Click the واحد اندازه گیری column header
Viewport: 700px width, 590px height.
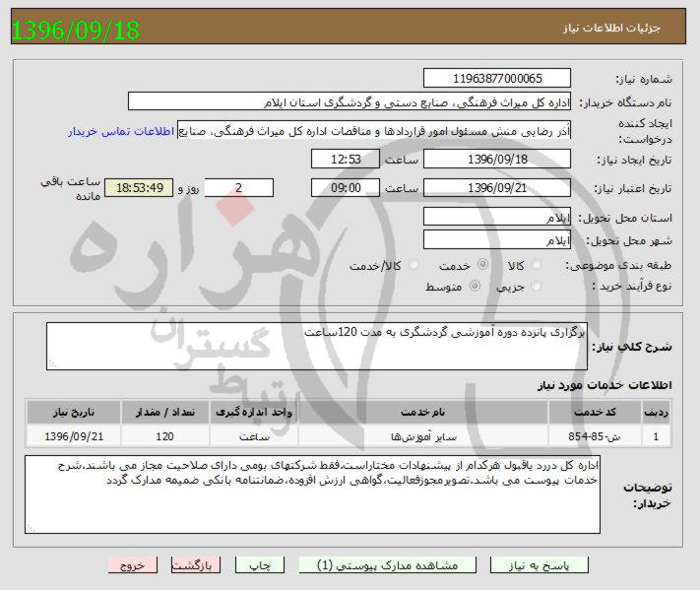click(x=254, y=412)
